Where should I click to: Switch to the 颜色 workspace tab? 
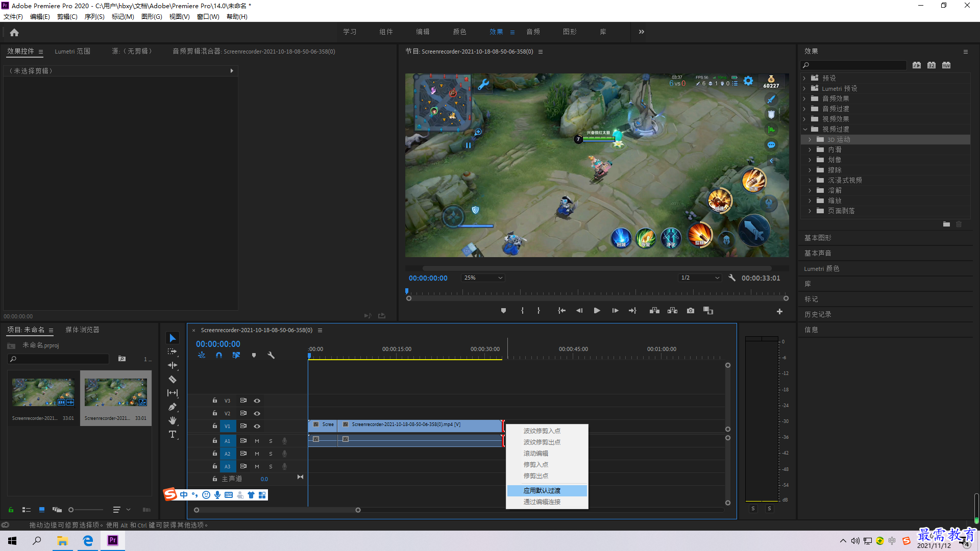tap(459, 32)
